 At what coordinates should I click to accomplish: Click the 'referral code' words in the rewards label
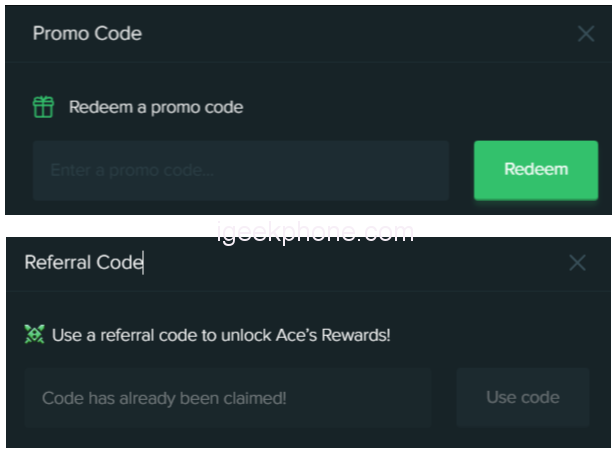pyautogui.click(x=140, y=335)
